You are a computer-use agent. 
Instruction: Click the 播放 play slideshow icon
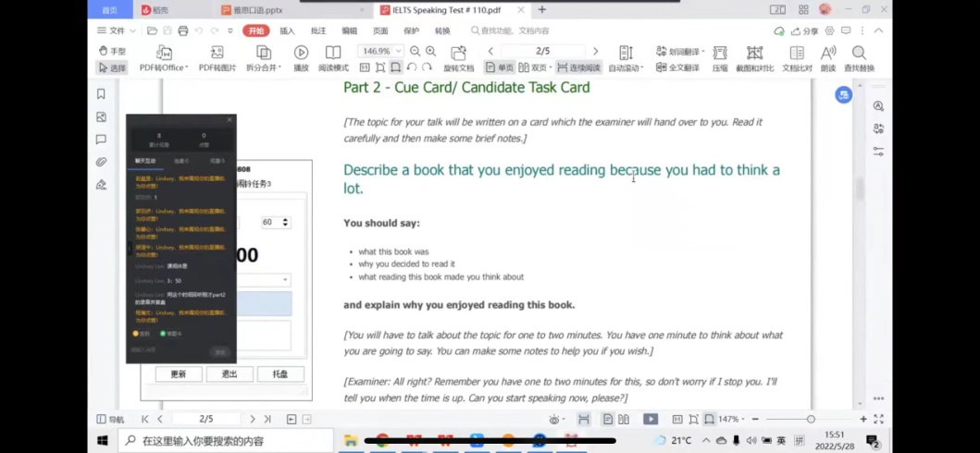coord(301,54)
